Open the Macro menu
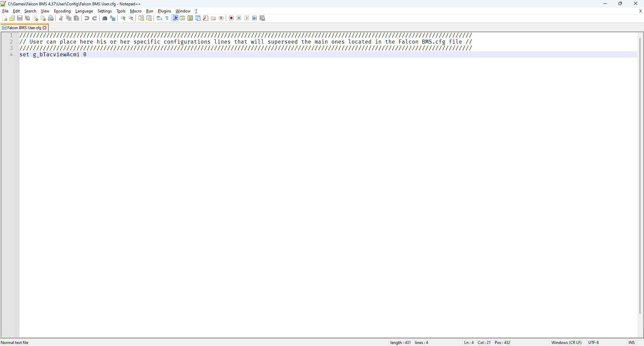 point(136,11)
